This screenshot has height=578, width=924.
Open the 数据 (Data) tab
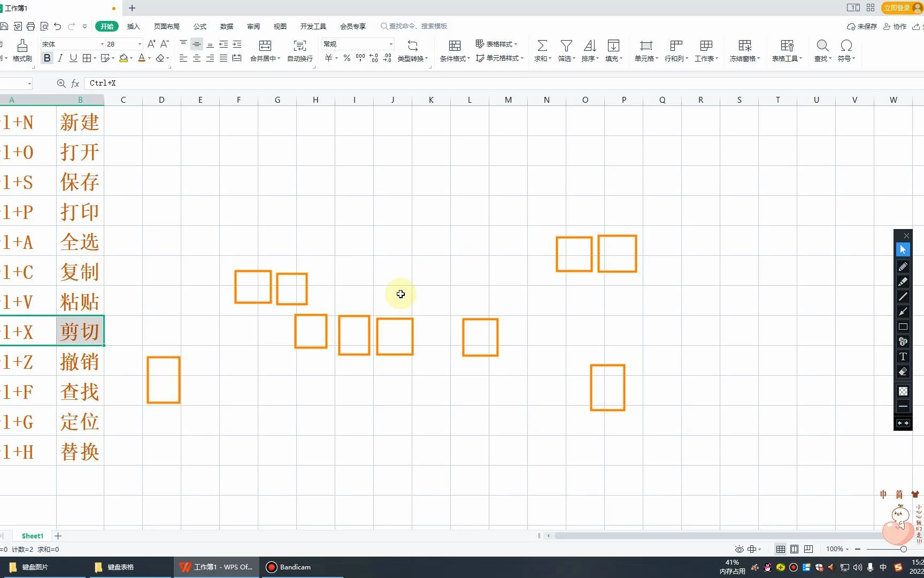pyautogui.click(x=227, y=26)
